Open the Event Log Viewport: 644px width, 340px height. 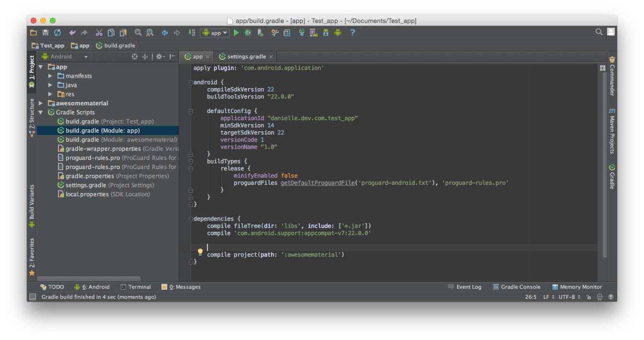(465, 287)
